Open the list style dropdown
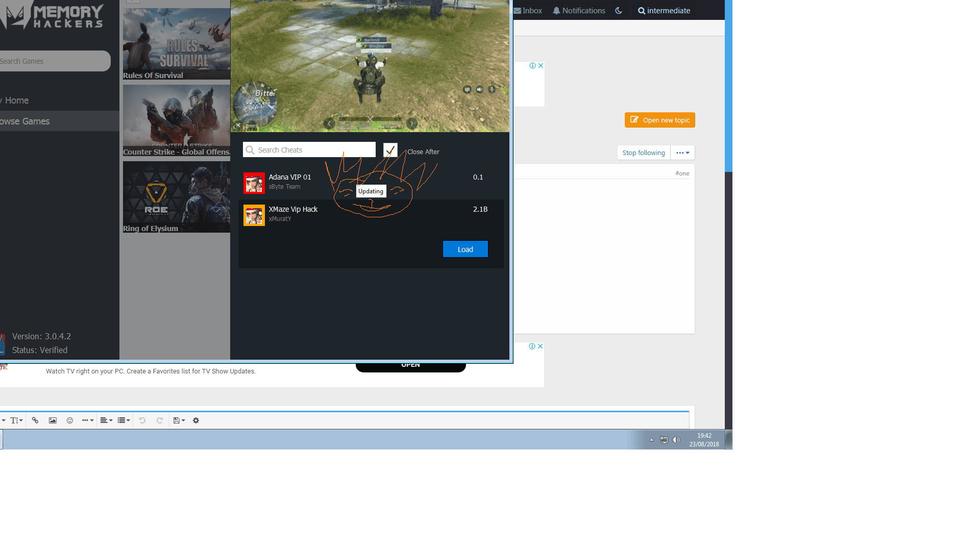 [x=124, y=420]
